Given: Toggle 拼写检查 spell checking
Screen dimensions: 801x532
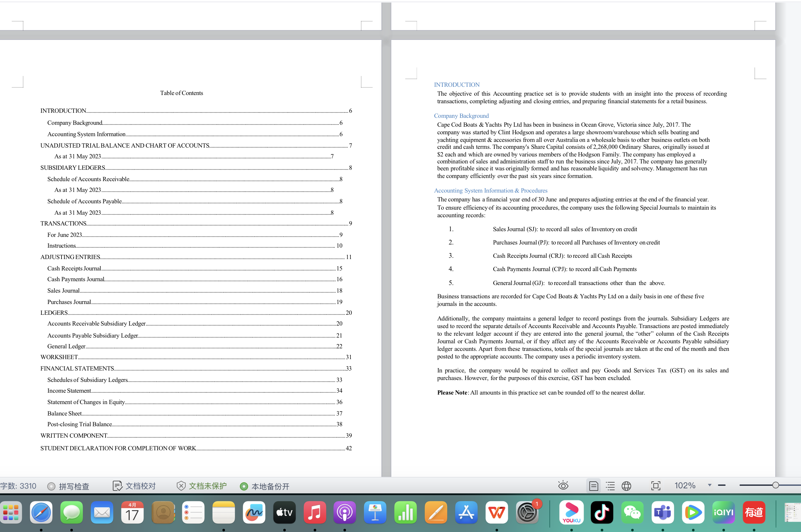Looking at the screenshot, I should click(68, 485).
